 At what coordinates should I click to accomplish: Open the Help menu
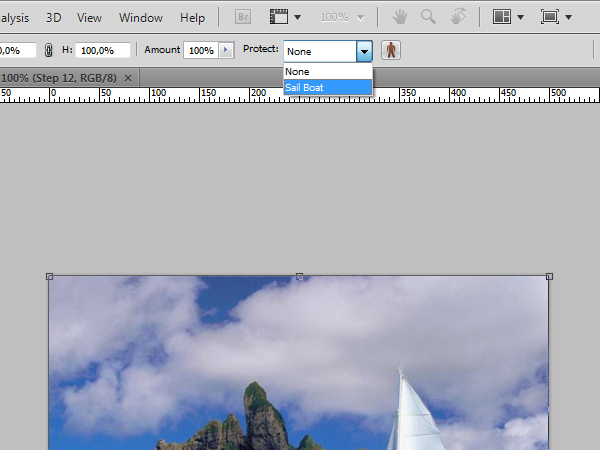[x=192, y=18]
